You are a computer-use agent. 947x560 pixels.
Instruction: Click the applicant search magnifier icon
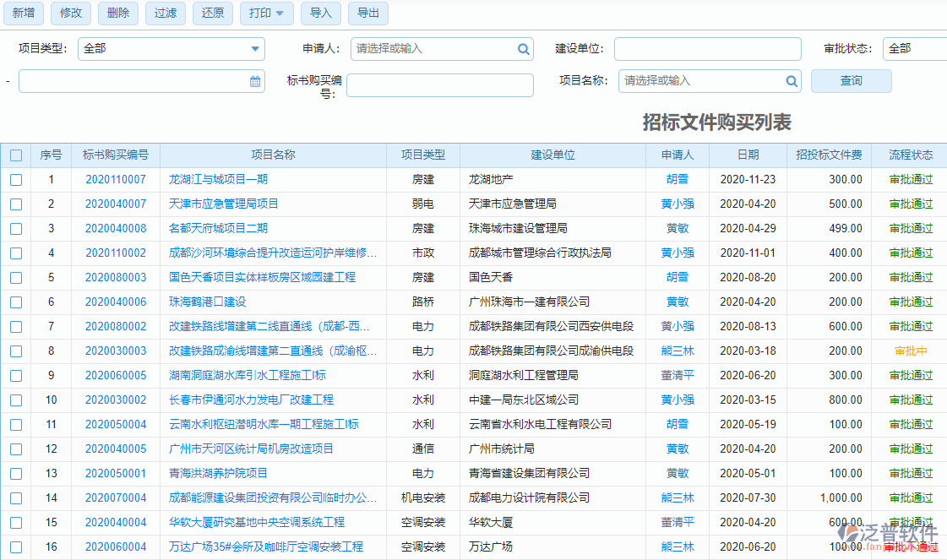pos(523,49)
